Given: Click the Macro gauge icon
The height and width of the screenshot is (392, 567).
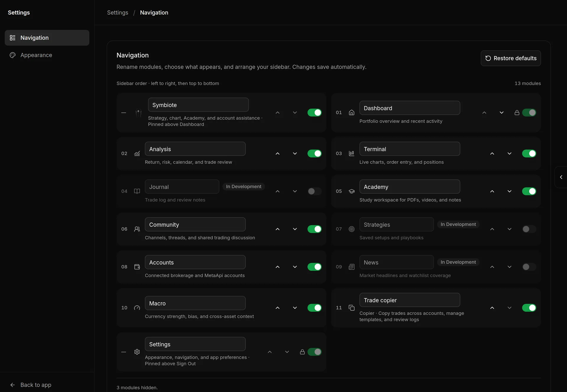Looking at the screenshot, I should [137, 308].
